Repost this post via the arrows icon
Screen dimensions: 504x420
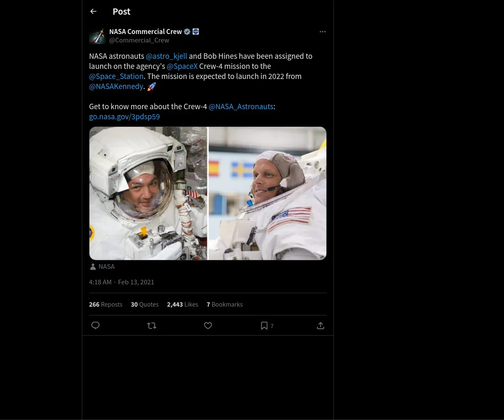[x=152, y=325]
